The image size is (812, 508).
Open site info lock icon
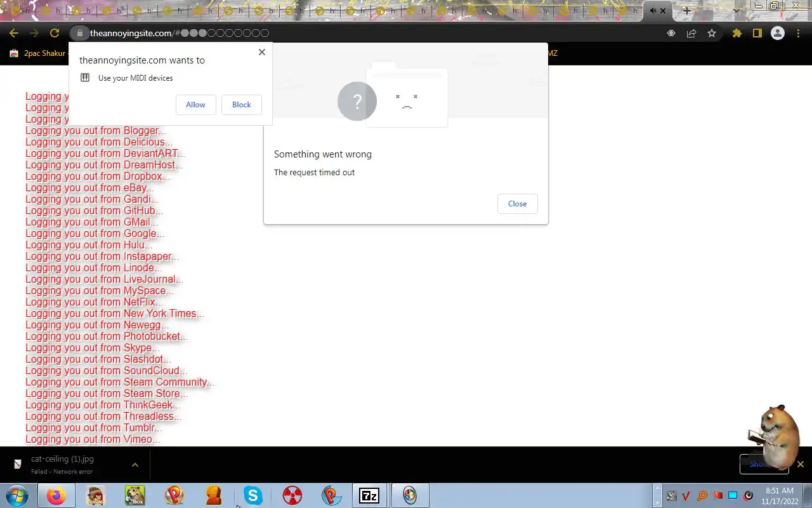point(79,33)
